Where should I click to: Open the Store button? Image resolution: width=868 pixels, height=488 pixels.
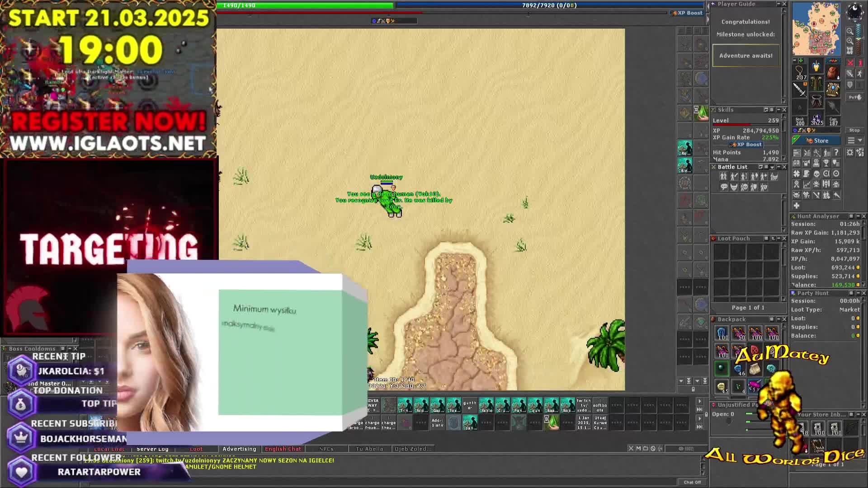(x=816, y=141)
